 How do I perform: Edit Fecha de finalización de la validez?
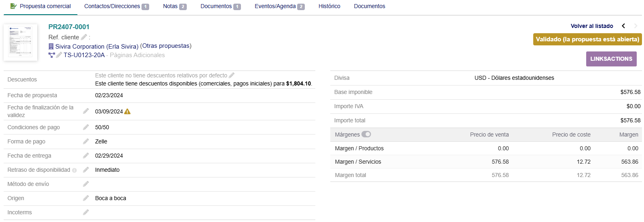(86, 111)
